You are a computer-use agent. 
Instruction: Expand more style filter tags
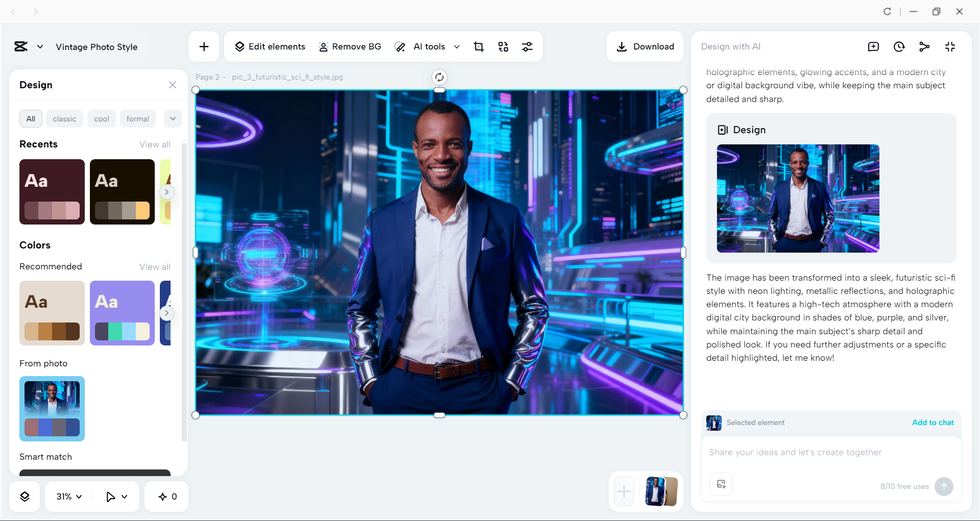[x=173, y=119]
